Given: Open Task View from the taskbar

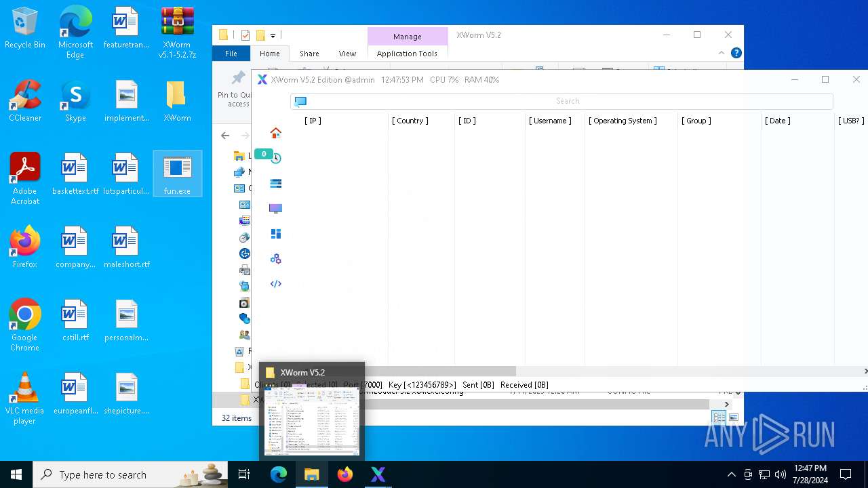Looking at the screenshot, I should tap(244, 474).
